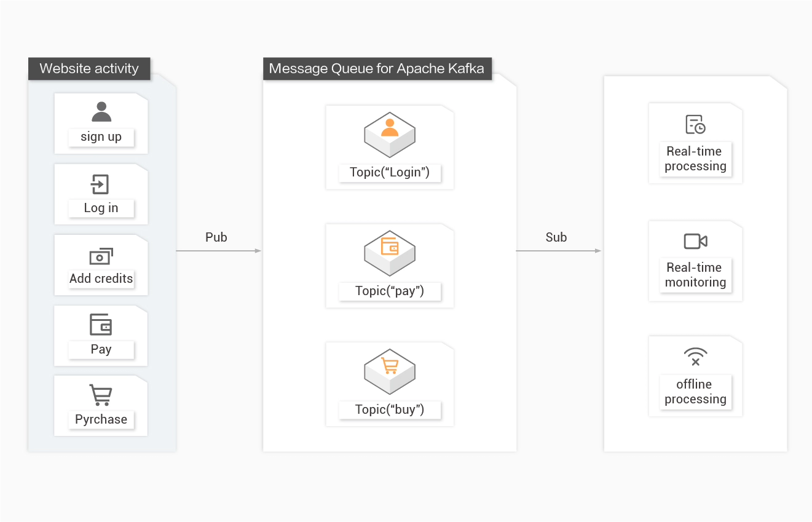Click the Topic("Login") label
The height and width of the screenshot is (522, 812).
coord(390,172)
